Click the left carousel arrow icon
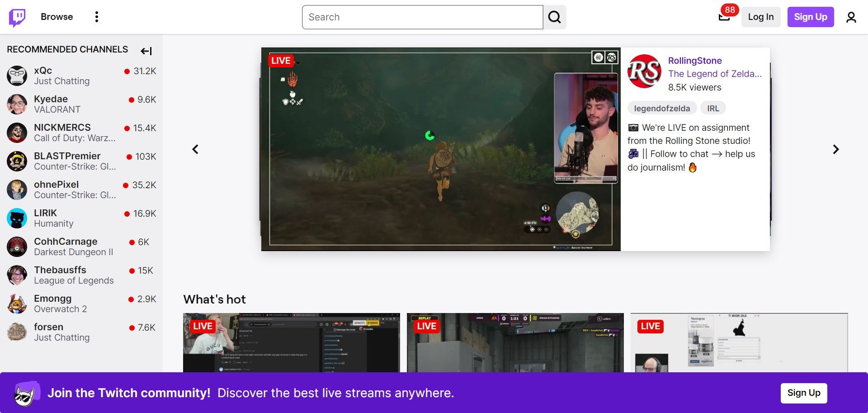868x413 pixels. (x=195, y=149)
